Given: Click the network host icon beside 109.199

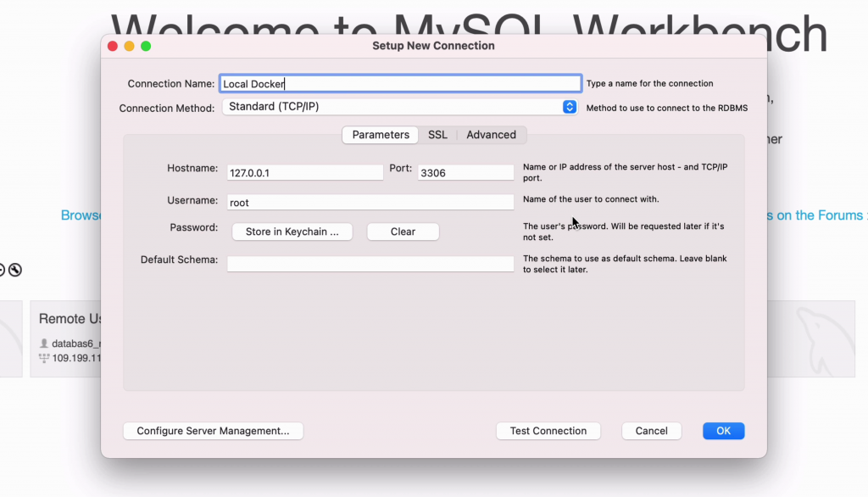Looking at the screenshot, I should coord(45,359).
